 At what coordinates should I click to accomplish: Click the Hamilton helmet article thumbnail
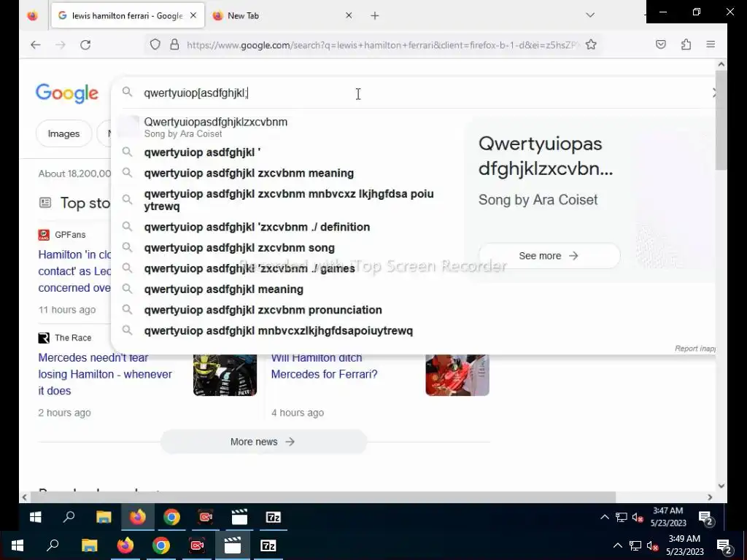[225, 376]
